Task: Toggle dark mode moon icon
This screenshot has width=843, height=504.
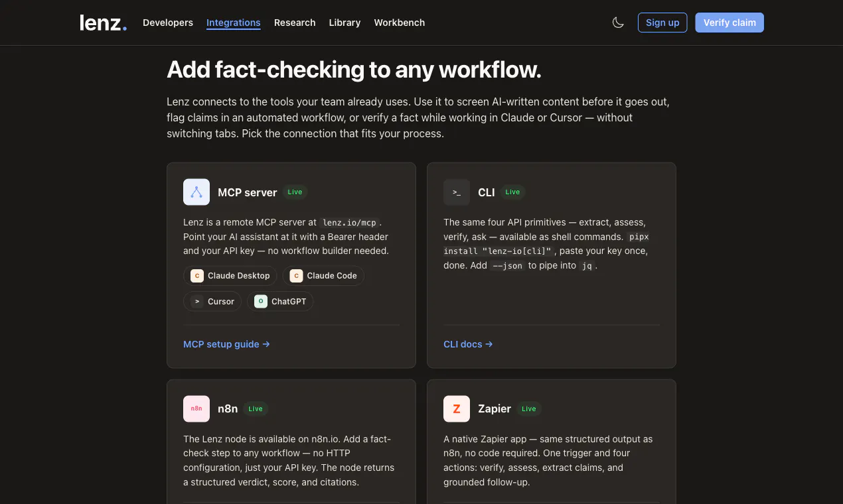Action: coord(618,23)
